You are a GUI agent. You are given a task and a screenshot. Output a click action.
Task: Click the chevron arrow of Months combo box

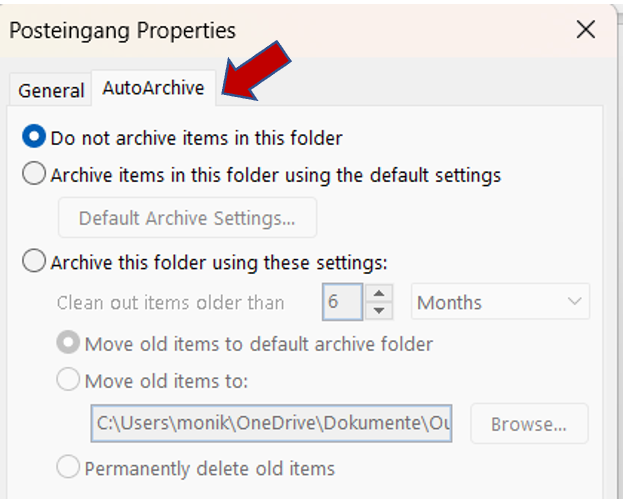[574, 302]
